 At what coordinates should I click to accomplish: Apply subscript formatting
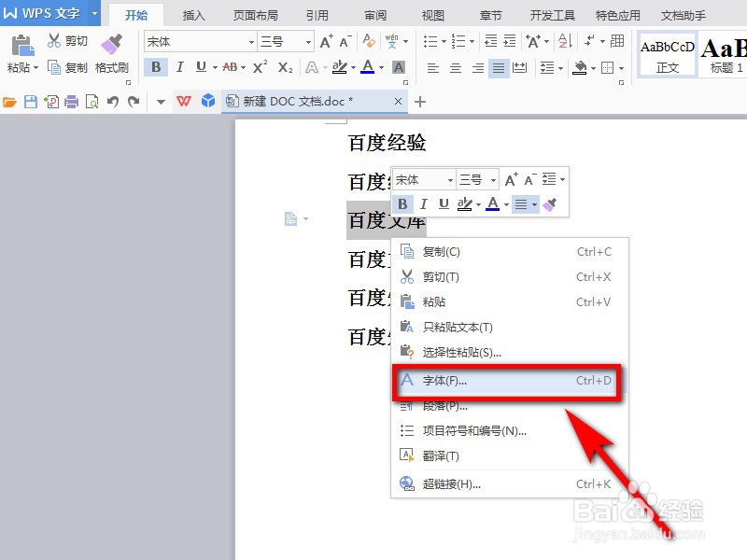tap(285, 67)
